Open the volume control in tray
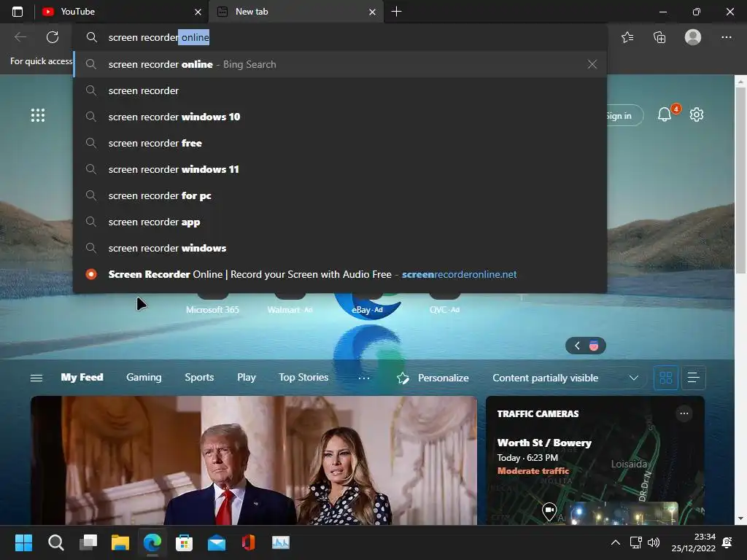 654,542
